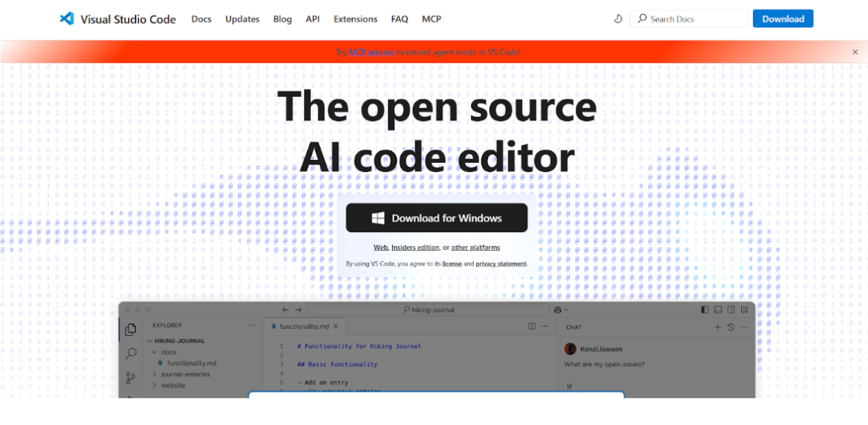
Task: Start a new chat with plus icon
Action: tap(717, 327)
